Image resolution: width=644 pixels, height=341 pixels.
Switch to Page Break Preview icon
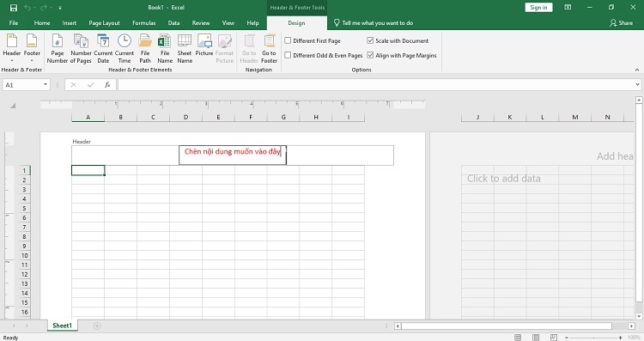click(554, 338)
